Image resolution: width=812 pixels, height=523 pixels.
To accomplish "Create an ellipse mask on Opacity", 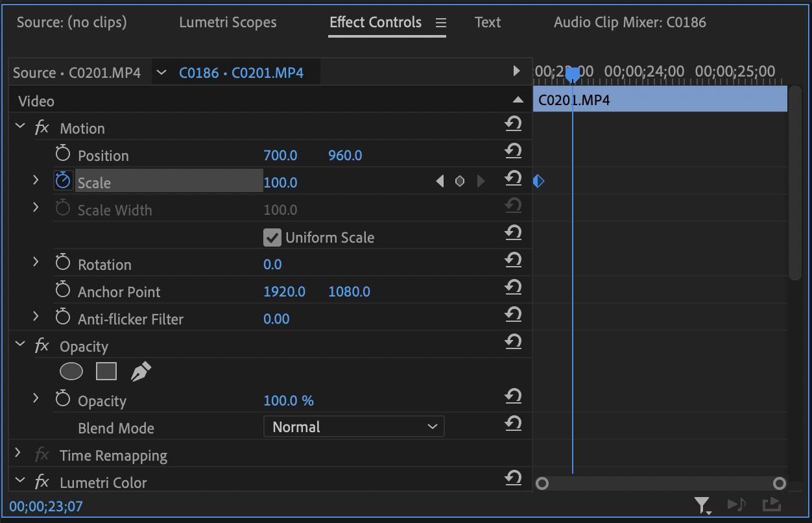I will 71,371.
